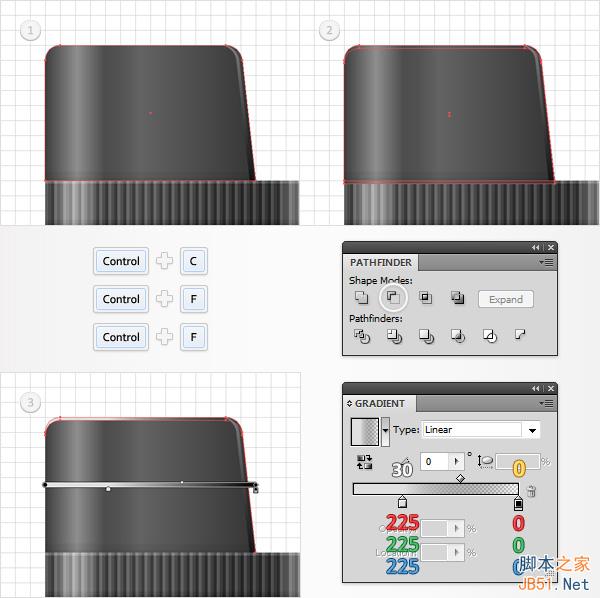Click the gradient Opacity input field
600x598 pixels.
(x=434, y=528)
